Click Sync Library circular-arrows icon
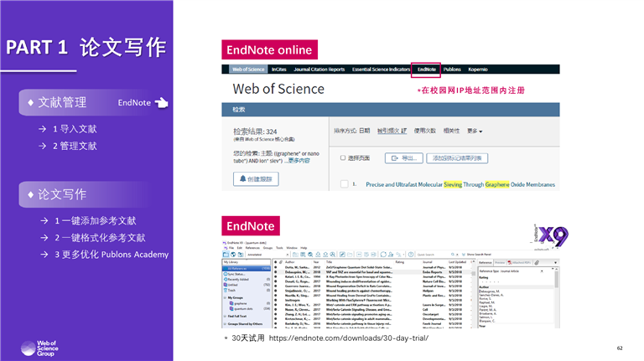 (x=383, y=255)
